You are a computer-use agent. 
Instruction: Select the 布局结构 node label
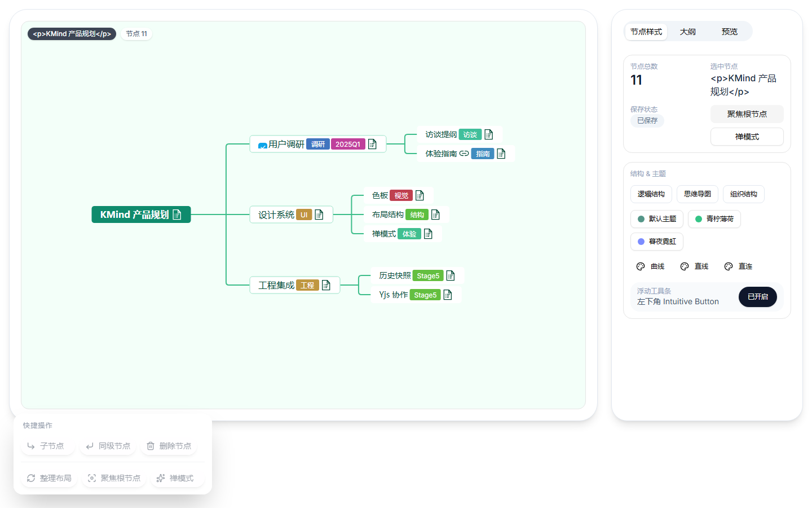(x=388, y=214)
